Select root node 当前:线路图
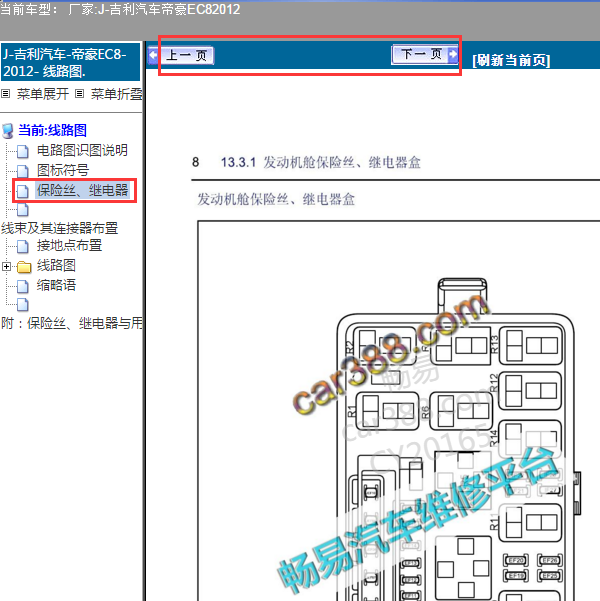 click(x=53, y=130)
